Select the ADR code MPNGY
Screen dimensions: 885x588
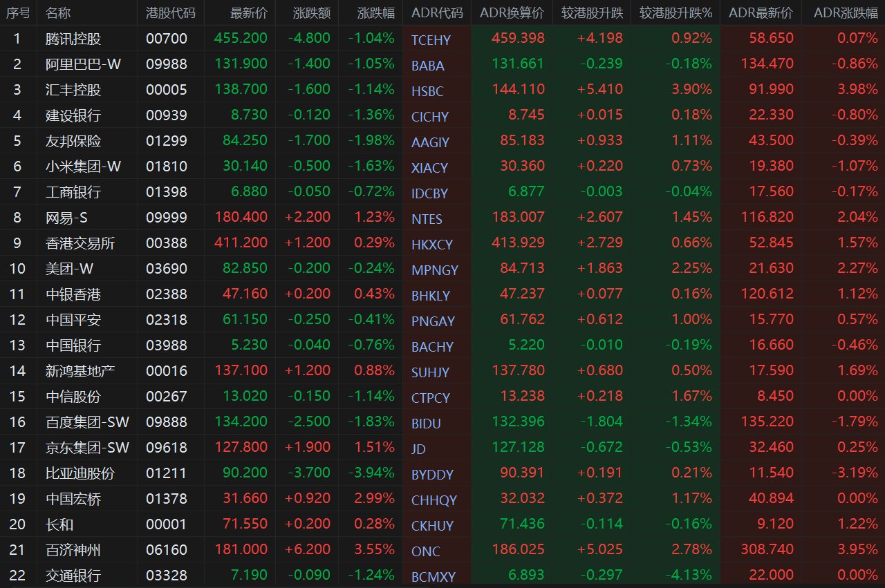[x=435, y=270]
